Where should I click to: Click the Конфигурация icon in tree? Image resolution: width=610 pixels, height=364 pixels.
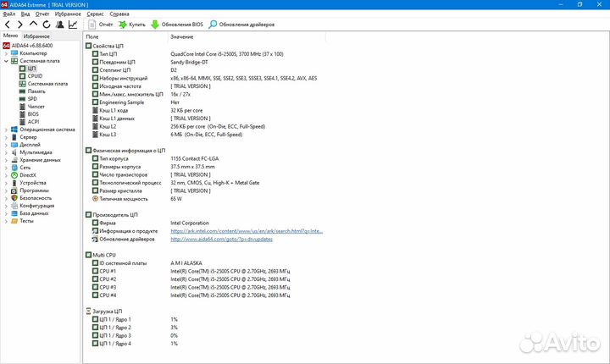click(14, 206)
